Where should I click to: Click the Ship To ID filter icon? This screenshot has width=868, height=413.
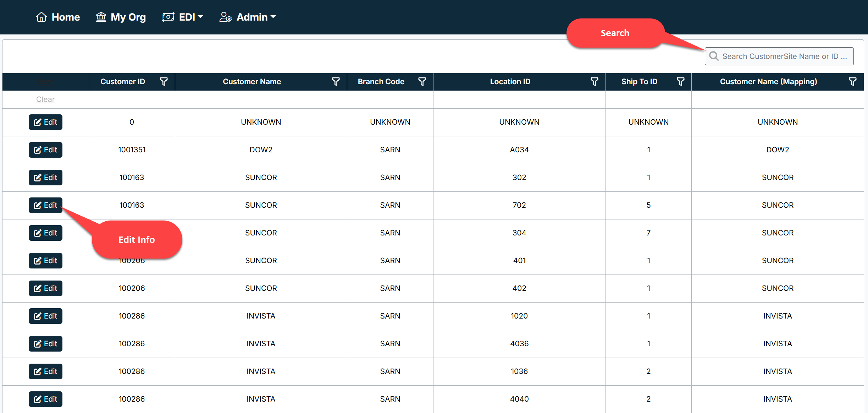680,82
